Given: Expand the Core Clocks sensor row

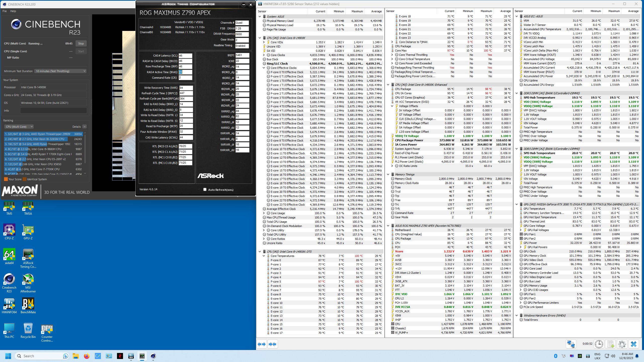Looking at the screenshot, I should coord(264,55).
